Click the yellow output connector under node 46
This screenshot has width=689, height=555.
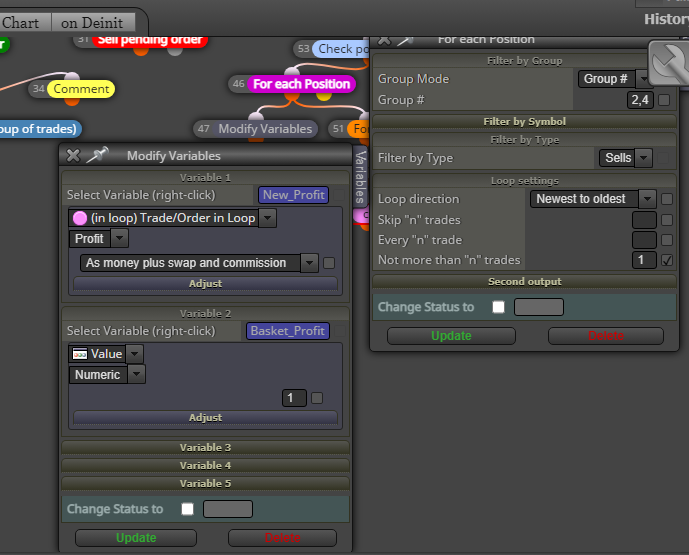pos(324,95)
